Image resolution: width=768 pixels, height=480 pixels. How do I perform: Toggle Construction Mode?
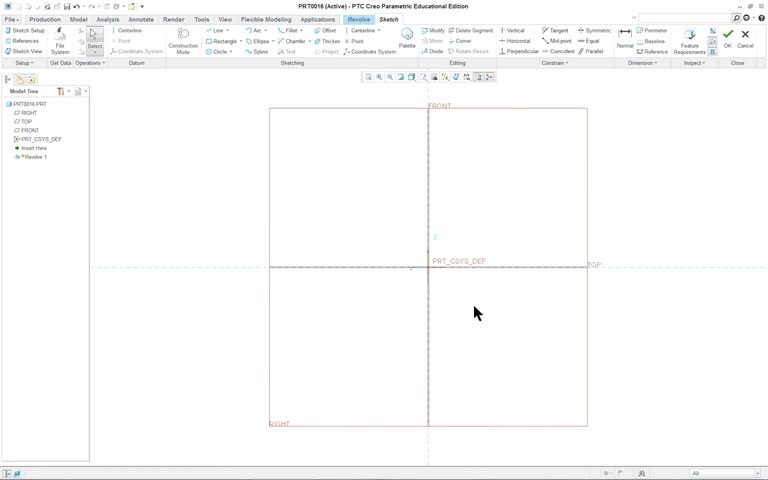pyautogui.click(x=183, y=41)
